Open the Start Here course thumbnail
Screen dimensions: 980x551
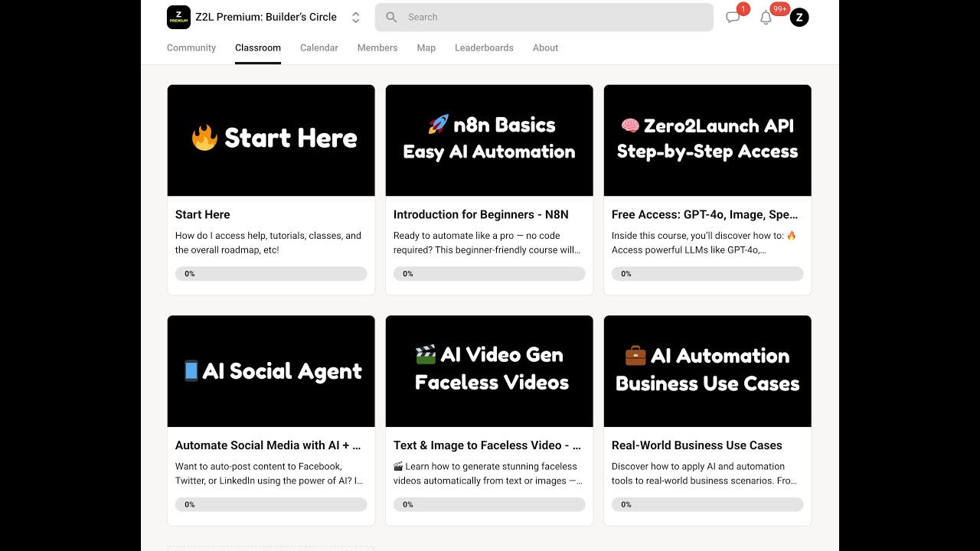point(271,140)
